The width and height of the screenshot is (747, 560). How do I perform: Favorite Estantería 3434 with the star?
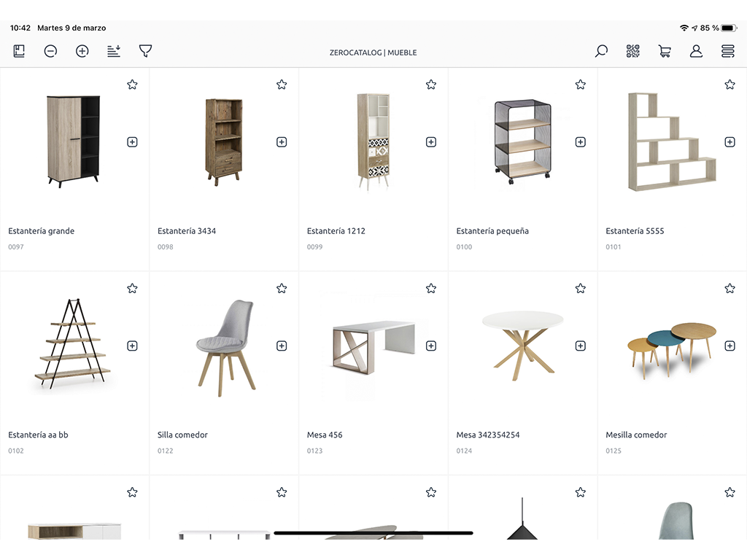[x=282, y=85]
